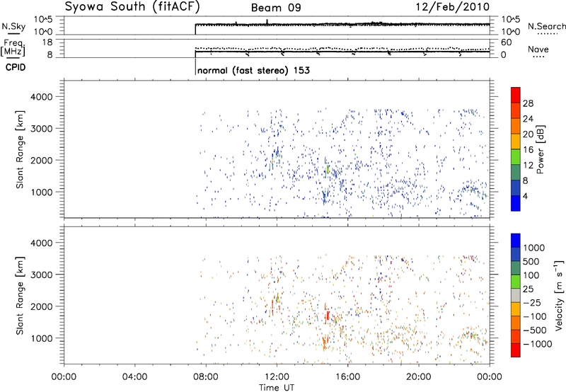
Task: Select the "12:00" time tick label
Action: [x=277, y=377]
